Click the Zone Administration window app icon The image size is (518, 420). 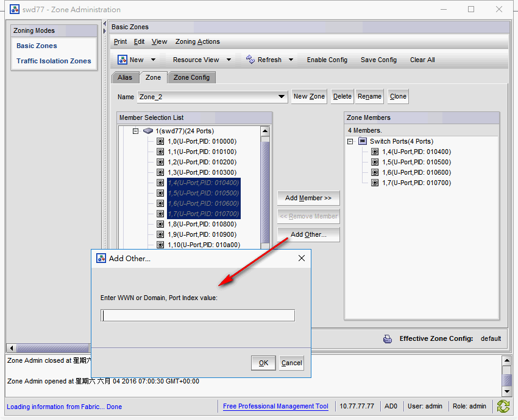(x=15, y=9)
